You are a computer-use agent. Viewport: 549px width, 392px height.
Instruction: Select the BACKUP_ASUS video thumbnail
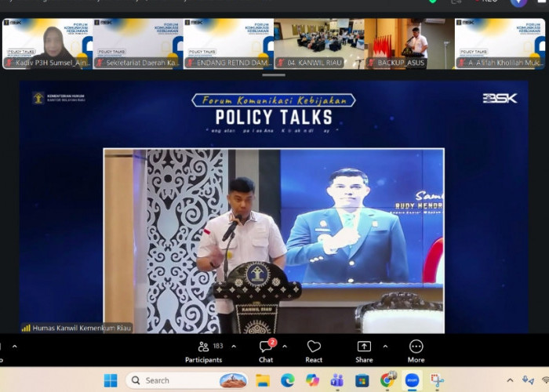point(409,44)
